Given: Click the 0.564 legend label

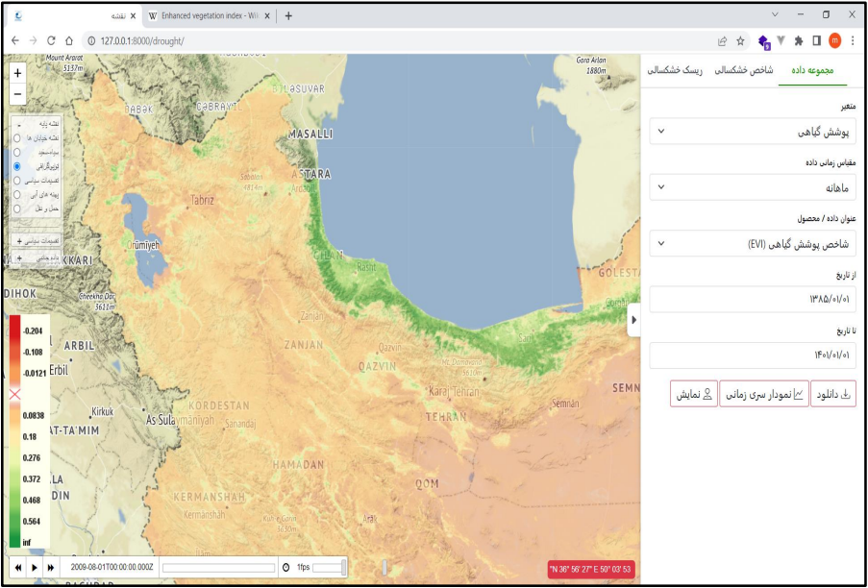Looking at the screenshot, I should [33, 521].
